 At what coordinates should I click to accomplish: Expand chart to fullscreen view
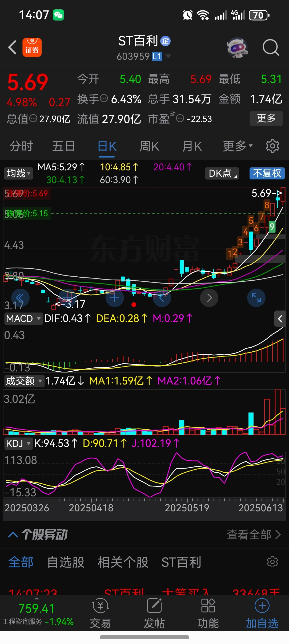pyautogui.click(x=256, y=298)
